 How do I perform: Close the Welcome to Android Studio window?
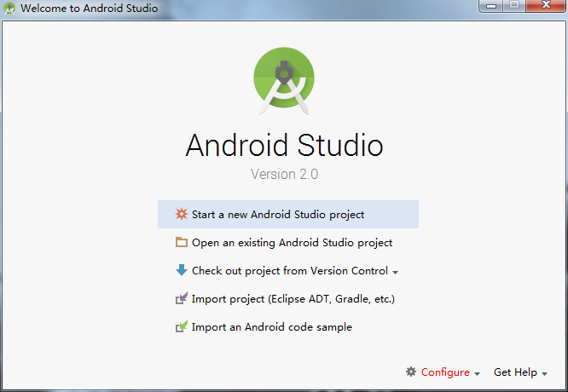[546, 5]
